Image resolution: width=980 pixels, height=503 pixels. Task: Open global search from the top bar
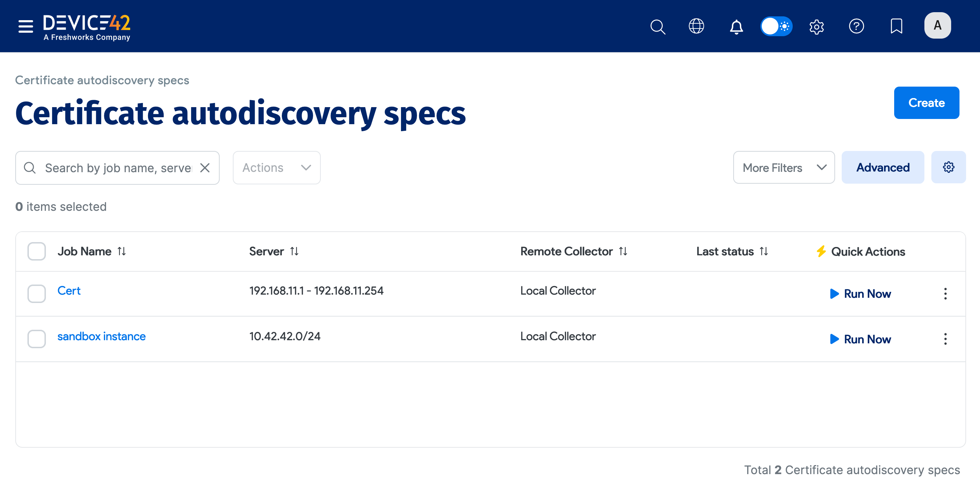[658, 27]
